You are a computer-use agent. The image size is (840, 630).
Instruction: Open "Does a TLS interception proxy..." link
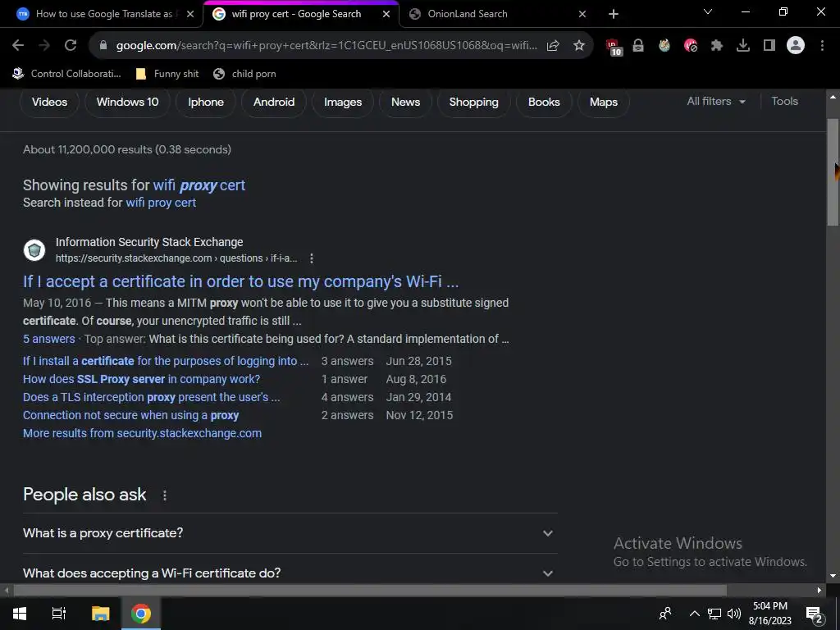(x=151, y=398)
